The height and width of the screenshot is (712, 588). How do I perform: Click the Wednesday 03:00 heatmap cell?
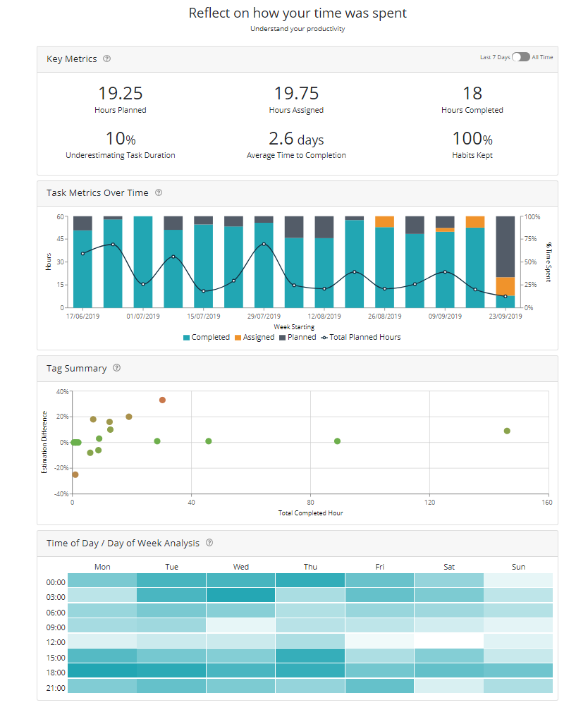point(240,596)
